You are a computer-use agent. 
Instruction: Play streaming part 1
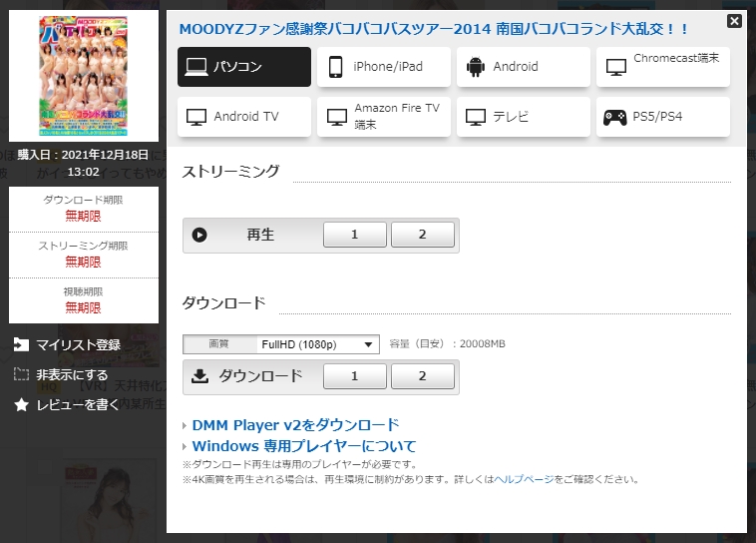click(354, 236)
